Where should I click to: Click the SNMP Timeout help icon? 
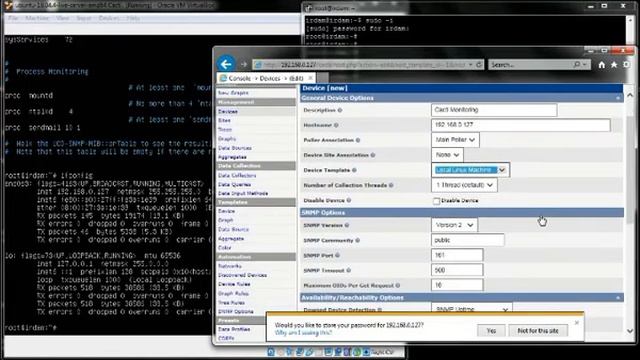(x=349, y=271)
